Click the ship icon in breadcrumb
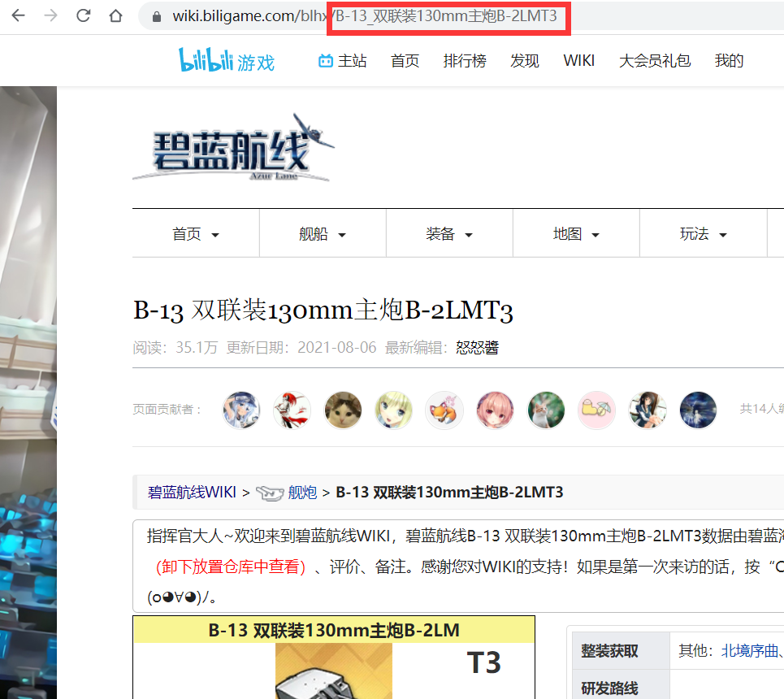The height and width of the screenshot is (699, 784). [x=270, y=493]
